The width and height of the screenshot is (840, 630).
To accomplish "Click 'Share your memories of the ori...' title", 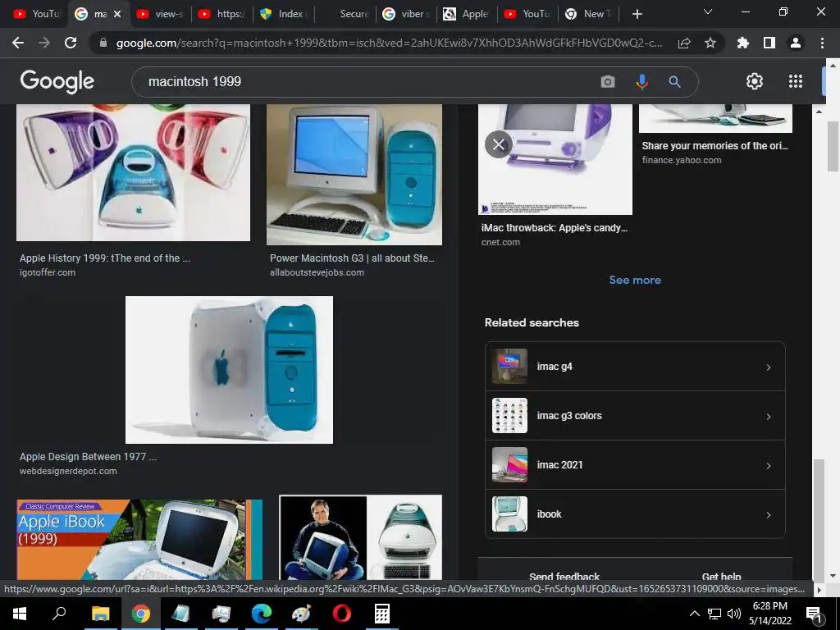I will click(715, 146).
